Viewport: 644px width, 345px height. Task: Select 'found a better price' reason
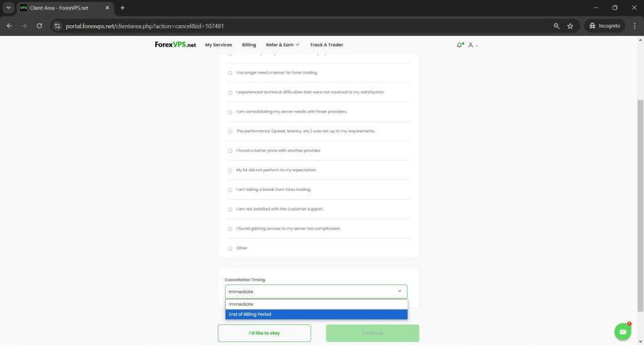click(x=230, y=151)
